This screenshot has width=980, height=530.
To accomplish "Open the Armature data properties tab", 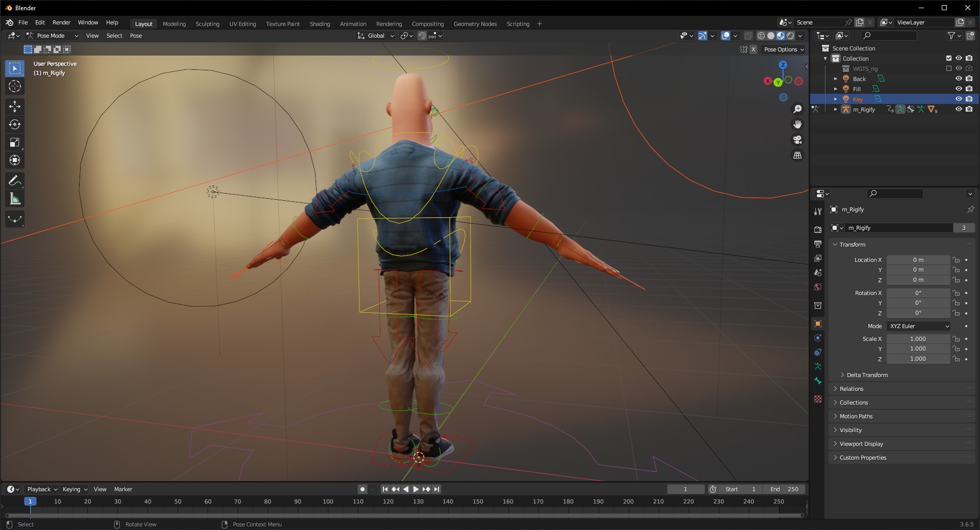I will pyautogui.click(x=818, y=366).
